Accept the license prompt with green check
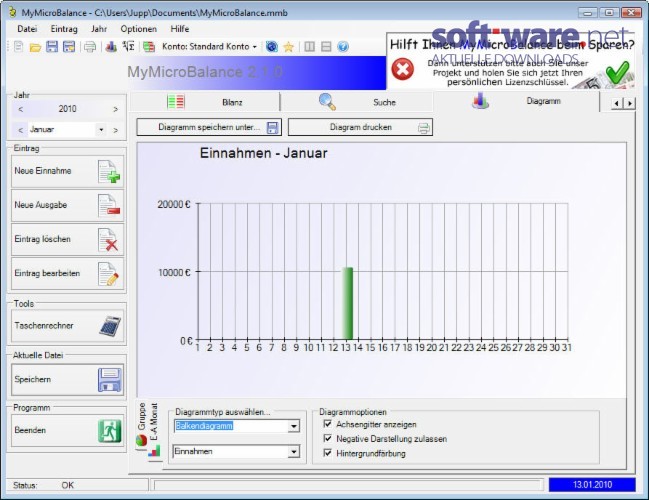The image size is (649, 500). 617,72
